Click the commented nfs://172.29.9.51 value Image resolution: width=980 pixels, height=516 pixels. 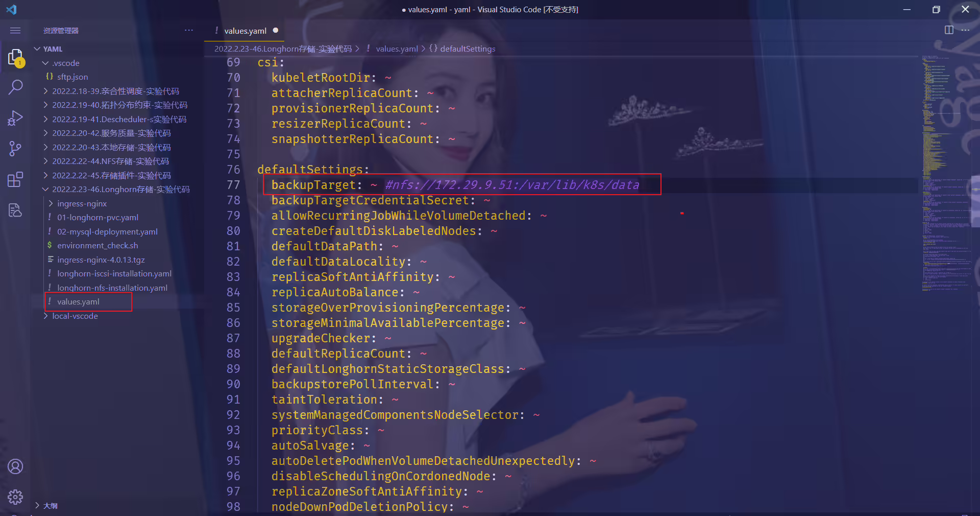tap(512, 185)
